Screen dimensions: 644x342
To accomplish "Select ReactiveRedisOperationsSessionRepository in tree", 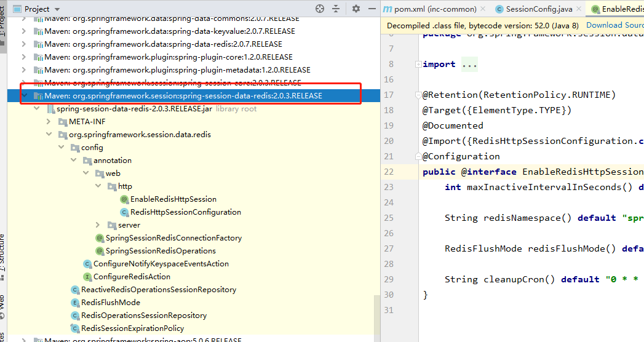I will 159,290.
